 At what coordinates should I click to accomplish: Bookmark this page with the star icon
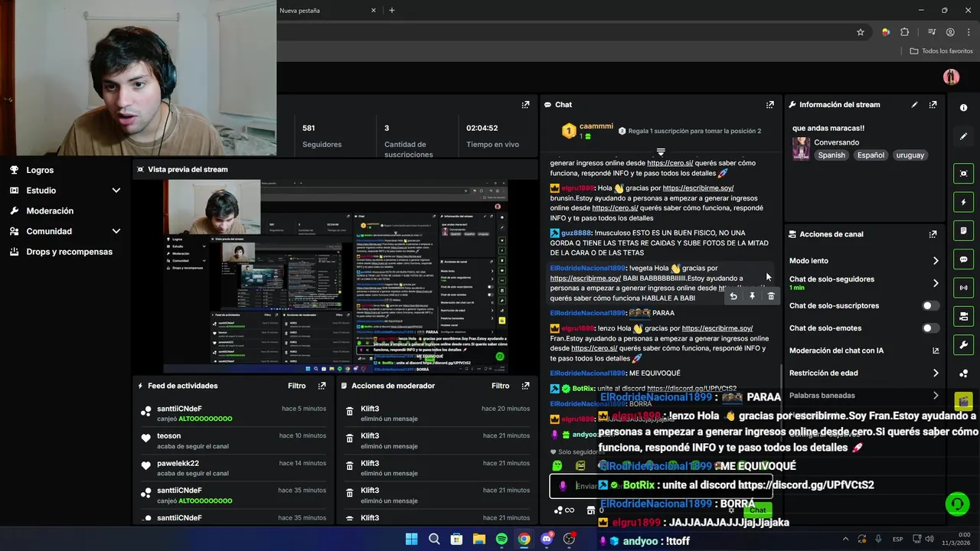pyautogui.click(x=861, y=32)
